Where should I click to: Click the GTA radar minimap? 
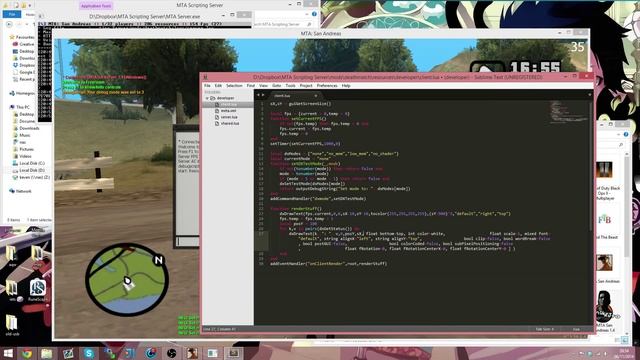point(127,279)
